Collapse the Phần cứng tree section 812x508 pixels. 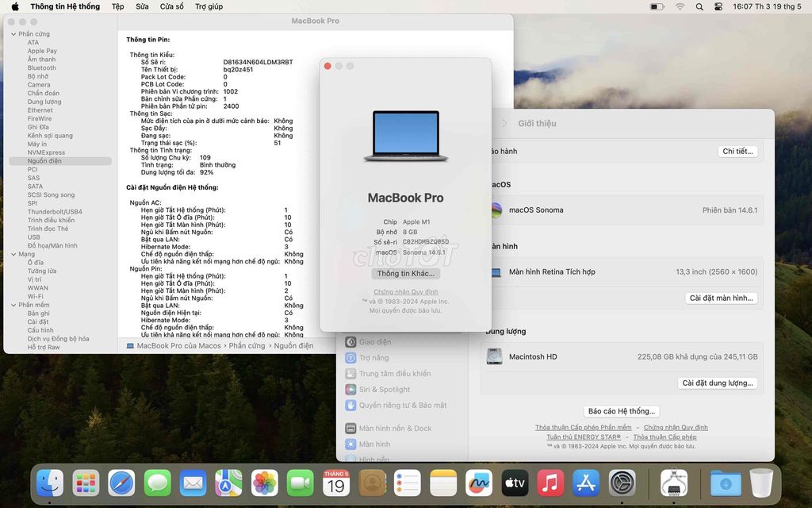(13, 34)
